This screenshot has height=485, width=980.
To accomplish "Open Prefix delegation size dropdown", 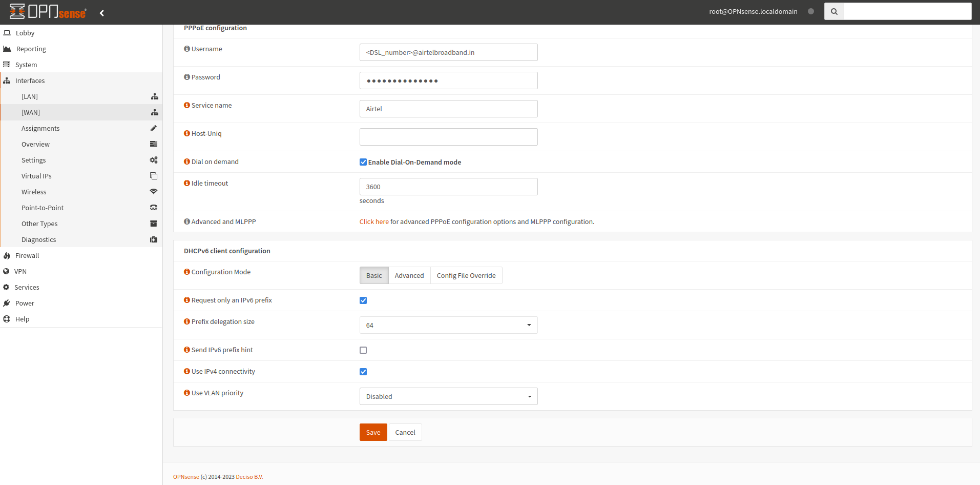I will tap(448, 325).
